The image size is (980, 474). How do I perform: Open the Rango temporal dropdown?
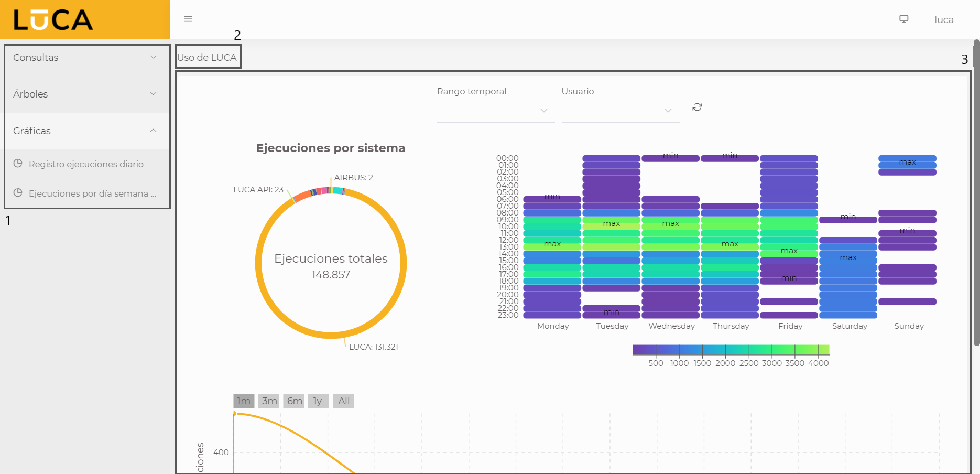click(x=495, y=111)
